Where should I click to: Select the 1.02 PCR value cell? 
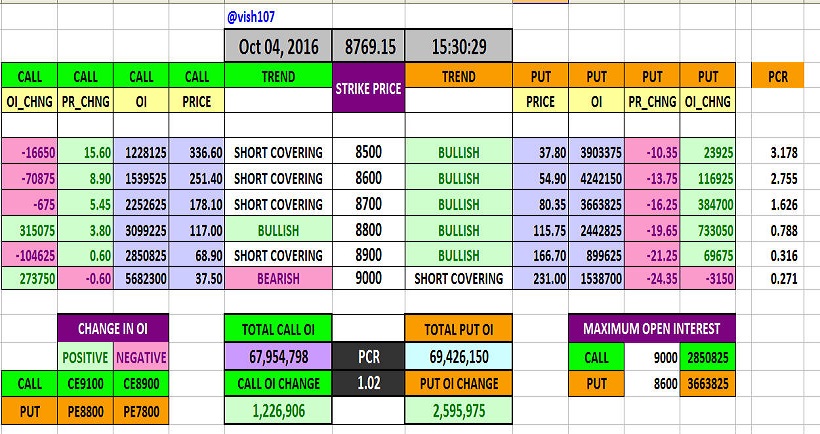tap(369, 382)
